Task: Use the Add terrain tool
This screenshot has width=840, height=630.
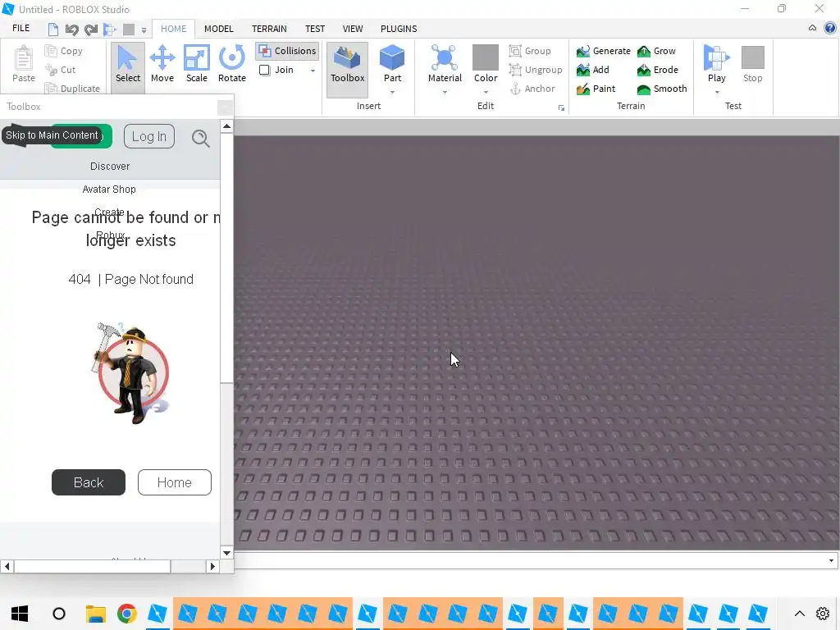Action: [592, 70]
